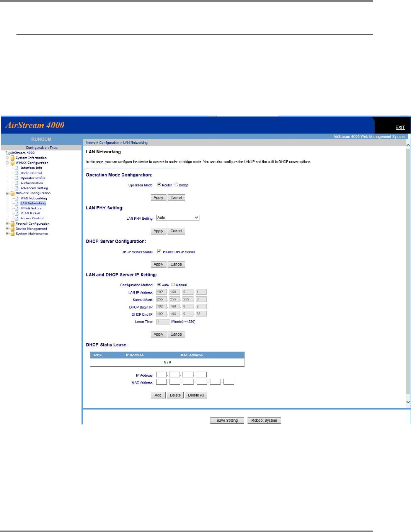Click the Device Management folder icon

point(13,228)
